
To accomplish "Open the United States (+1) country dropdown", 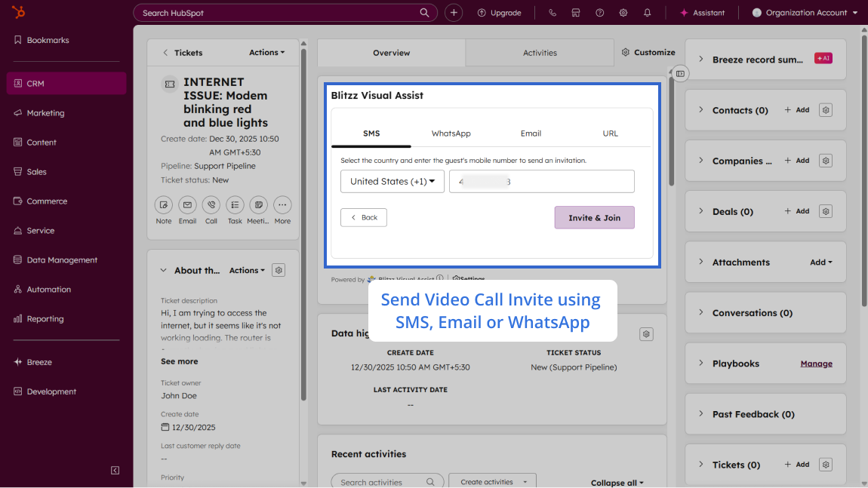I will click(392, 182).
